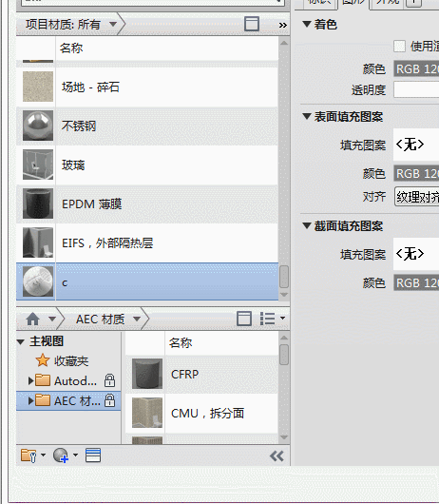This screenshot has width=439, height=504.
Task: Click create new material globe icon
Action: pos(66,456)
